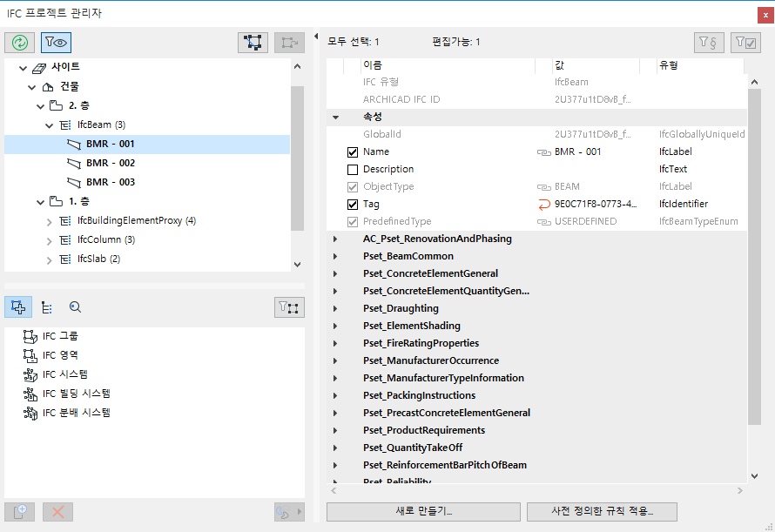Image resolution: width=775 pixels, height=532 pixels.
Task: Click the Description value field
Action: tap(596, 169)
